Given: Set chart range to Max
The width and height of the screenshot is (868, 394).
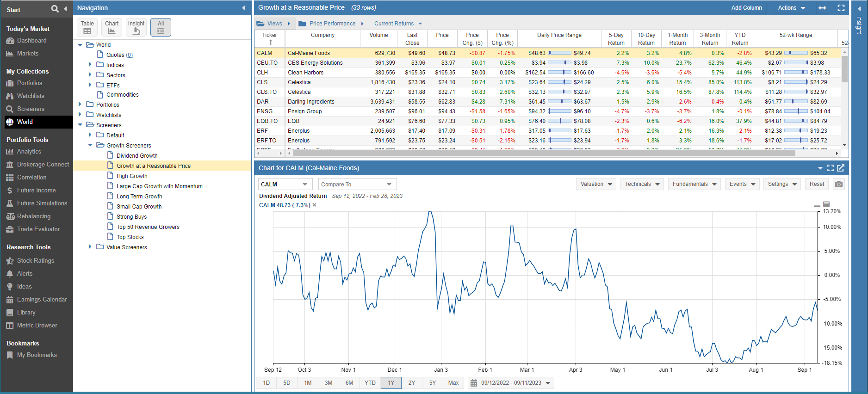Looking at the screenshot, I should point(453,383).
